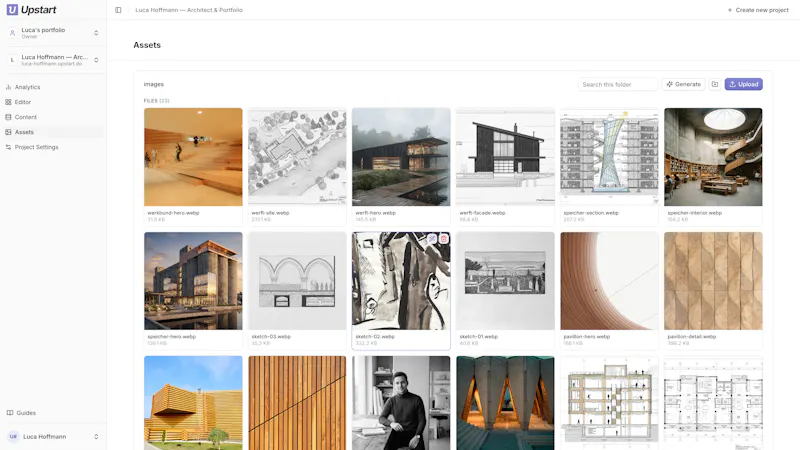Open Editor in the sidebar
The height and width of the screenshot is (450, 800).
pos(53,102)
